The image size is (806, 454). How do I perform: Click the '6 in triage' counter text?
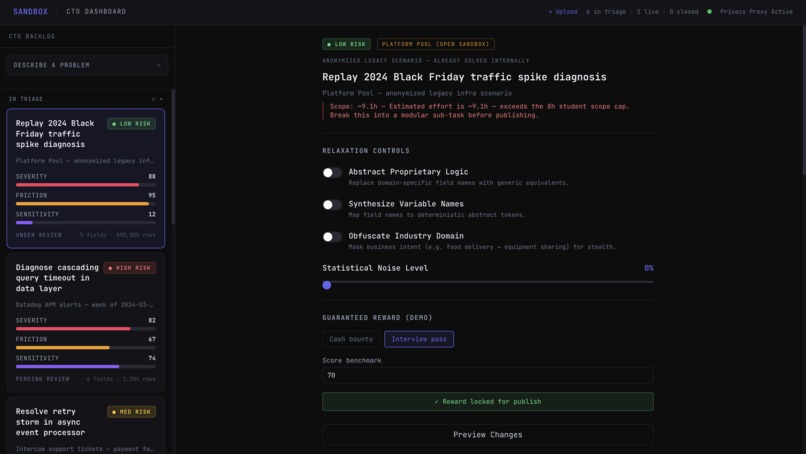pyautogui.click(x=606, y=11)
